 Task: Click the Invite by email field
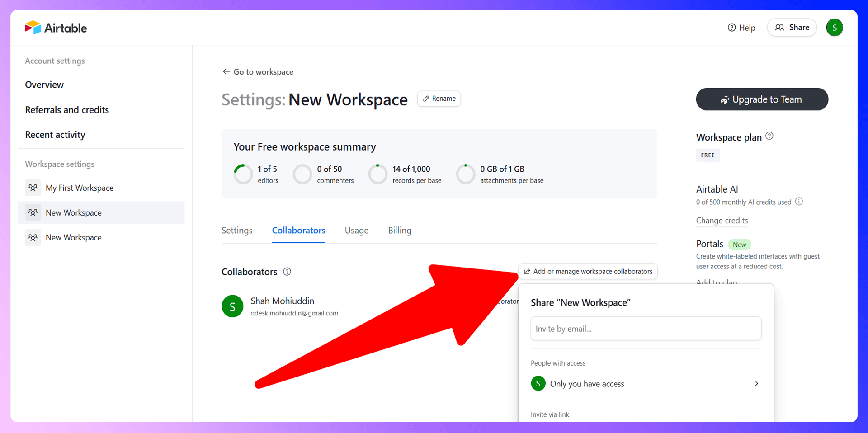(x=646, y=329)
